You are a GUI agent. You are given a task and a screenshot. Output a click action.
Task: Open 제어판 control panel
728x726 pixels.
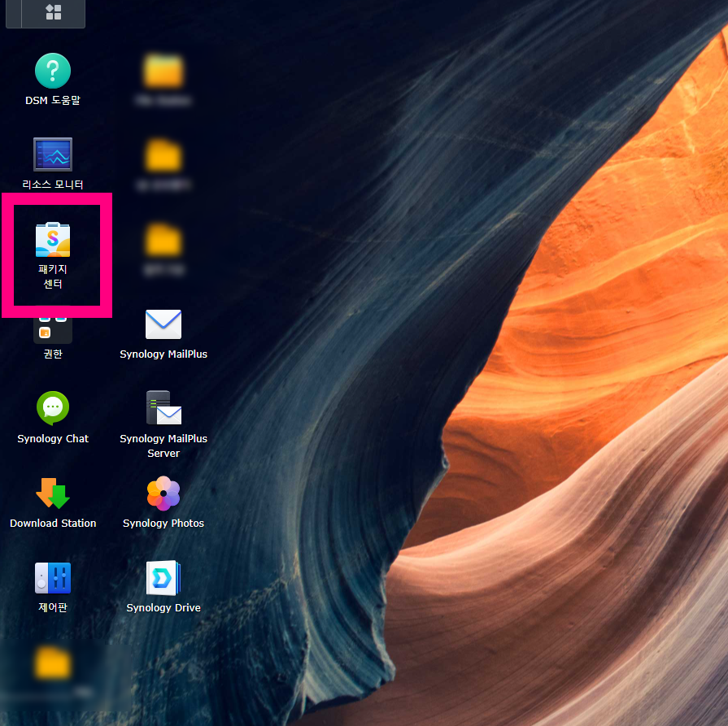(53, 578)
